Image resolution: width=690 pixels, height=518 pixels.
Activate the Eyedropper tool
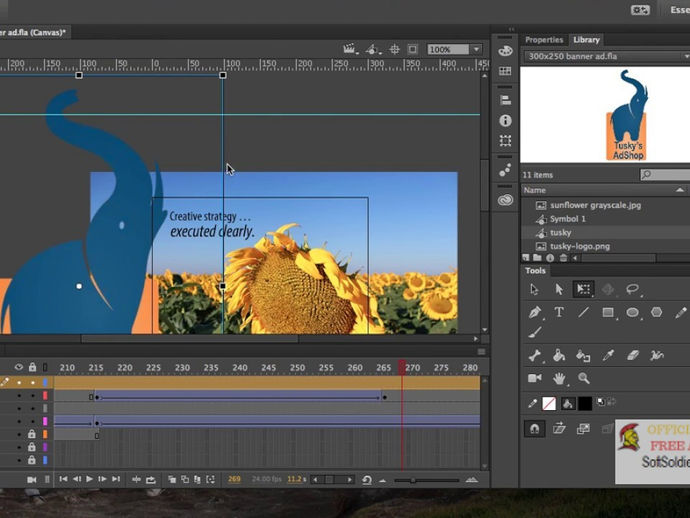608,355
